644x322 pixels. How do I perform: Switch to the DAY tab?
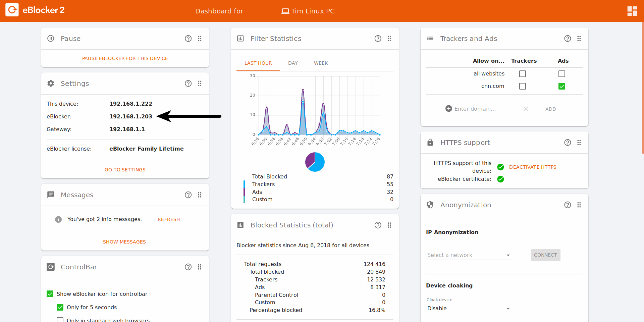pos(293,63)
